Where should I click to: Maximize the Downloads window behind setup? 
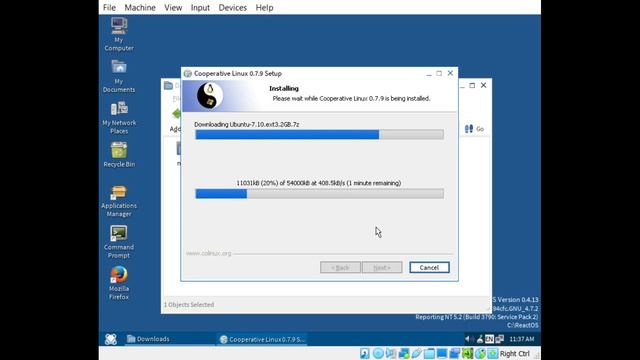click(472, 85)
